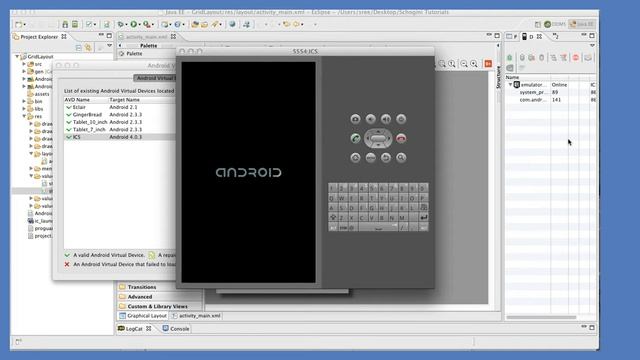
Task: Click the emulator keyboard Enter key
Action: click(x=424, y=218)
